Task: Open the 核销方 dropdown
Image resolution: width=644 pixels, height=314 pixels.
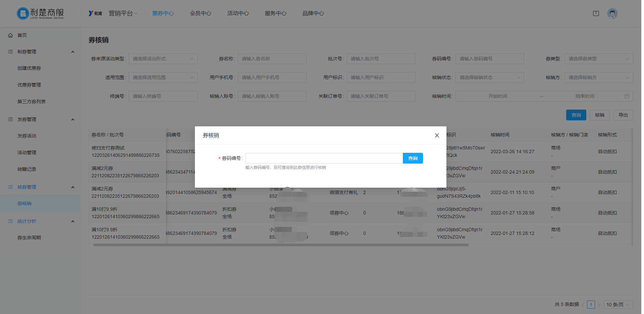Action: 599,77
